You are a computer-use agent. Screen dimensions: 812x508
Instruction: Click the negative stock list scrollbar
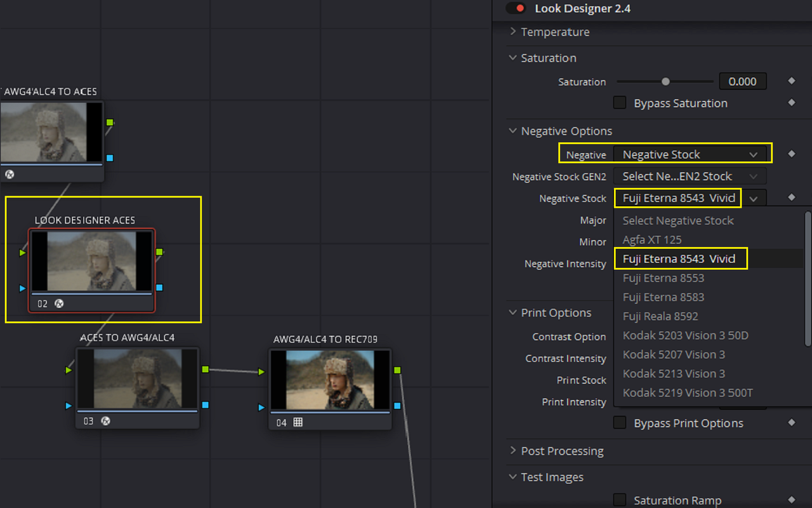pos(808,279)
